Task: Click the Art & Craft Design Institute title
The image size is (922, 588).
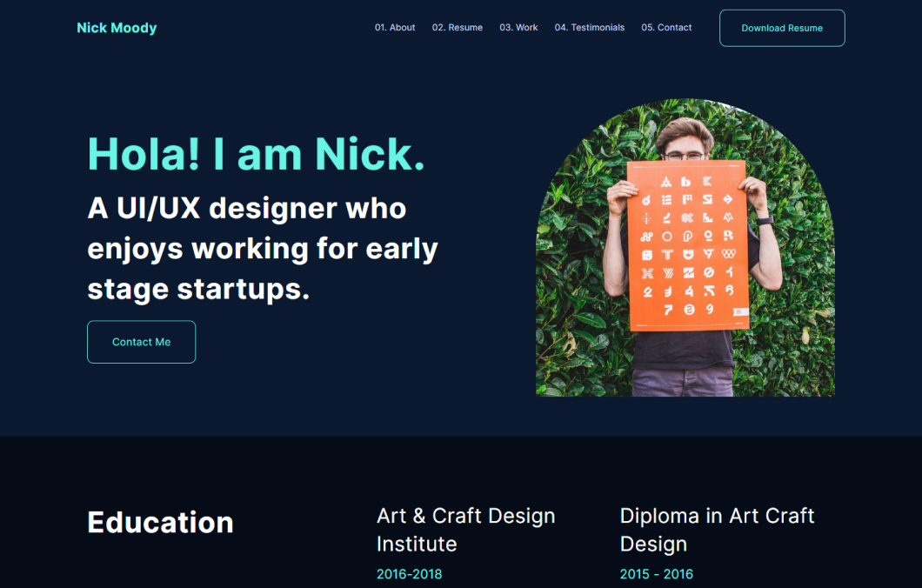Action: 465,530
